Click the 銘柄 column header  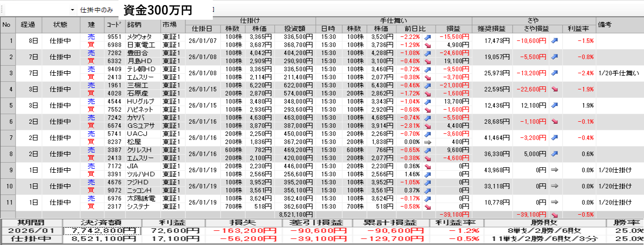[134, 24]
